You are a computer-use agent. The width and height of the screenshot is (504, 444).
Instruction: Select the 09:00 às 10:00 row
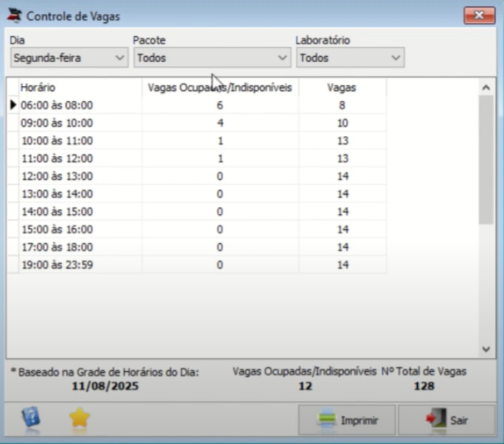(197, 123)
